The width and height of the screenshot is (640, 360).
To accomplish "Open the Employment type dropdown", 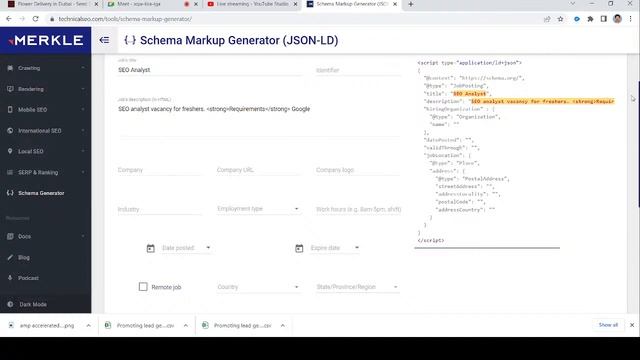I will pos(259,209).
